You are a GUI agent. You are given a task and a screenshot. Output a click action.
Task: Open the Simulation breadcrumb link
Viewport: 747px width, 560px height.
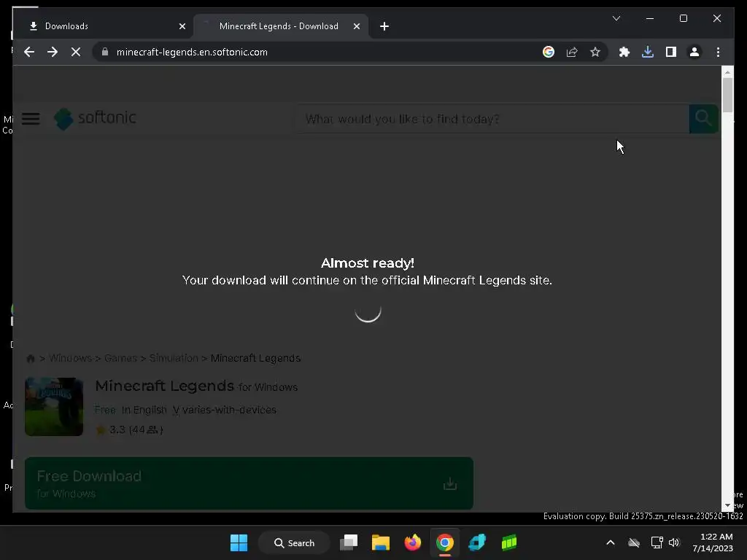(174, 358)
